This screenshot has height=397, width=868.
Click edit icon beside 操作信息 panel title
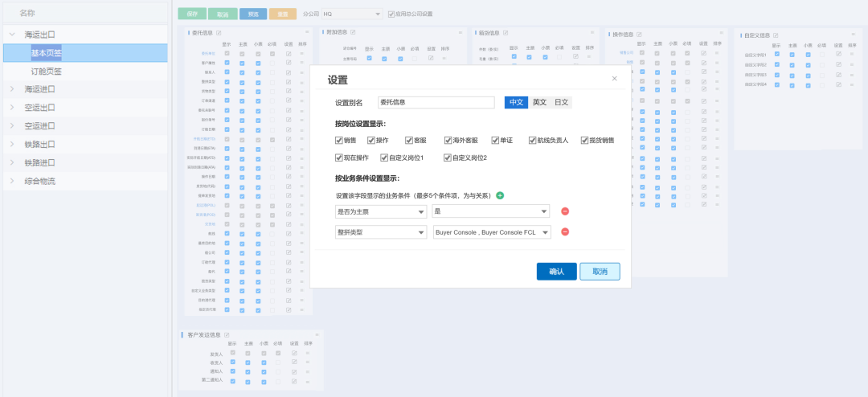point(640,35)
